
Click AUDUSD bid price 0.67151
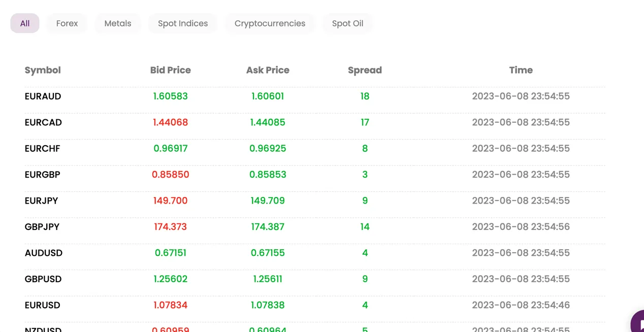(171, 253)
